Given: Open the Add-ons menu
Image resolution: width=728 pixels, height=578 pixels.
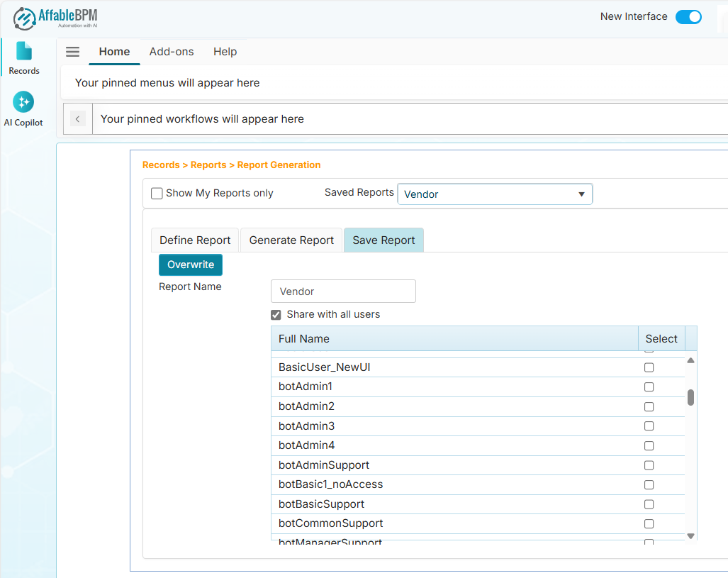Looking at the screenshot, I should coord(172,52).
